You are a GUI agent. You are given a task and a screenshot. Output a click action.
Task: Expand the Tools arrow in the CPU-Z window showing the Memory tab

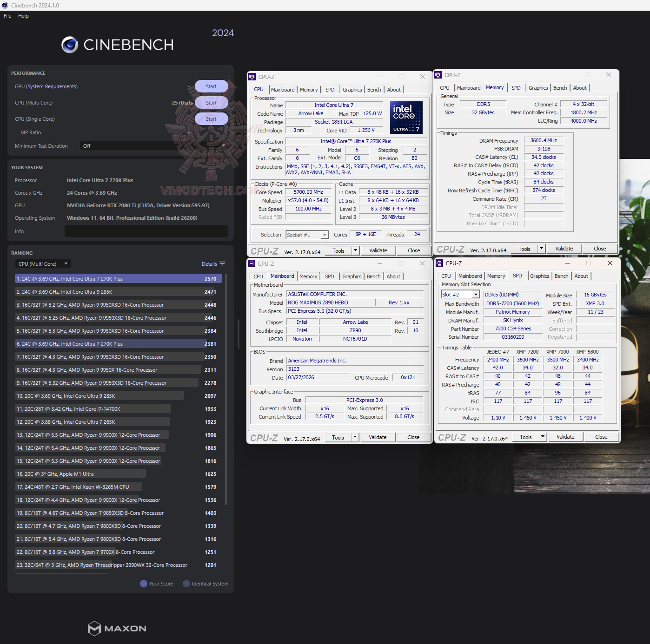pos(541,249)
